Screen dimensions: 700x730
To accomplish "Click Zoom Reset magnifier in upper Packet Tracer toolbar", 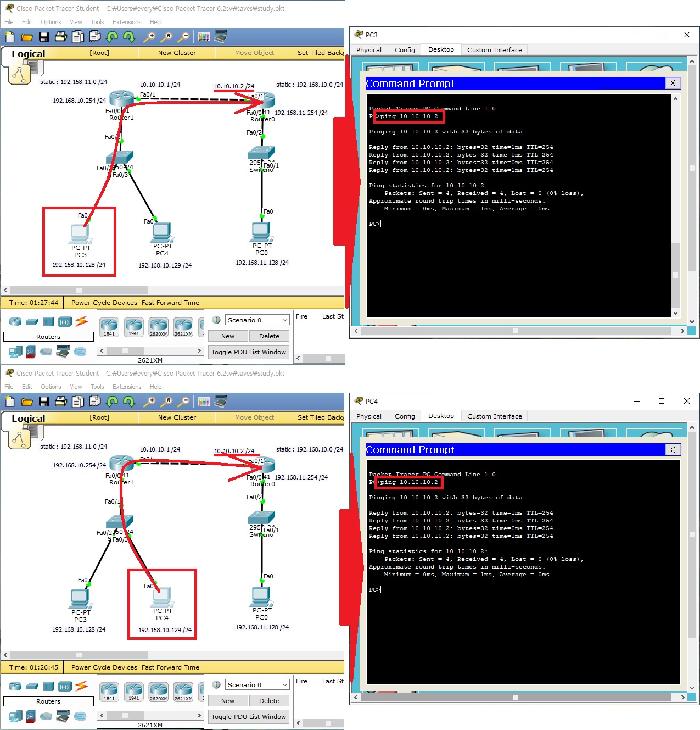I will click(166, 37).
